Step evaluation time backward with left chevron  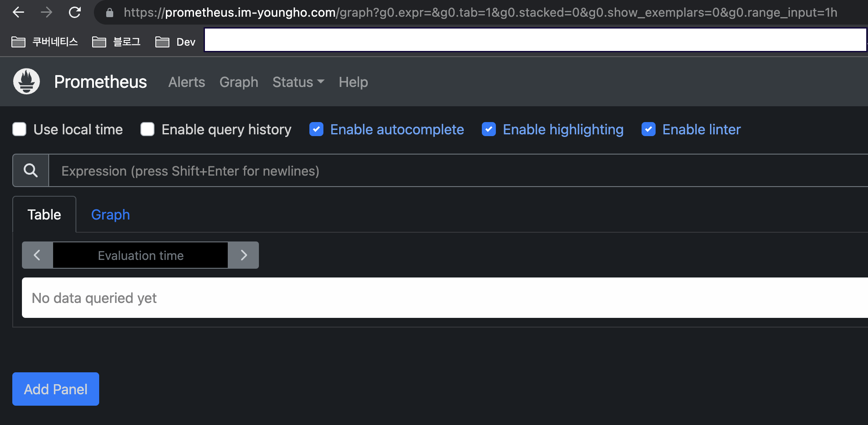click(37, 255)
